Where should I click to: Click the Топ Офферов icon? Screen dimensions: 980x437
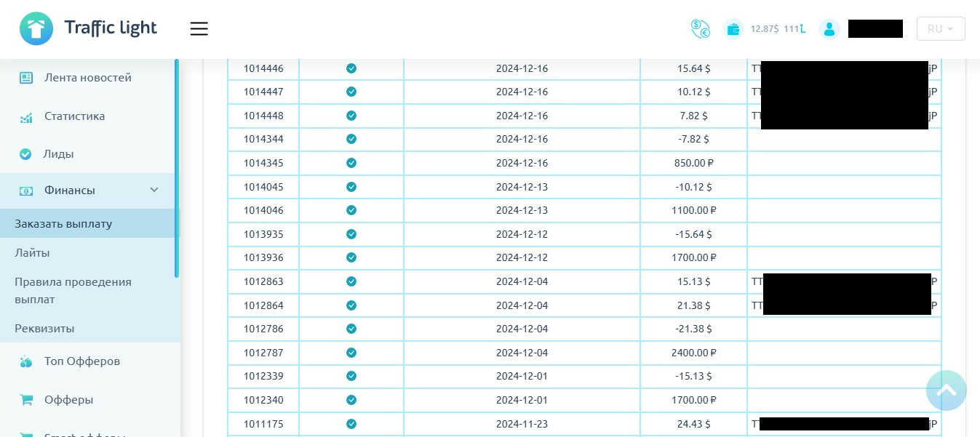(26, 361)
